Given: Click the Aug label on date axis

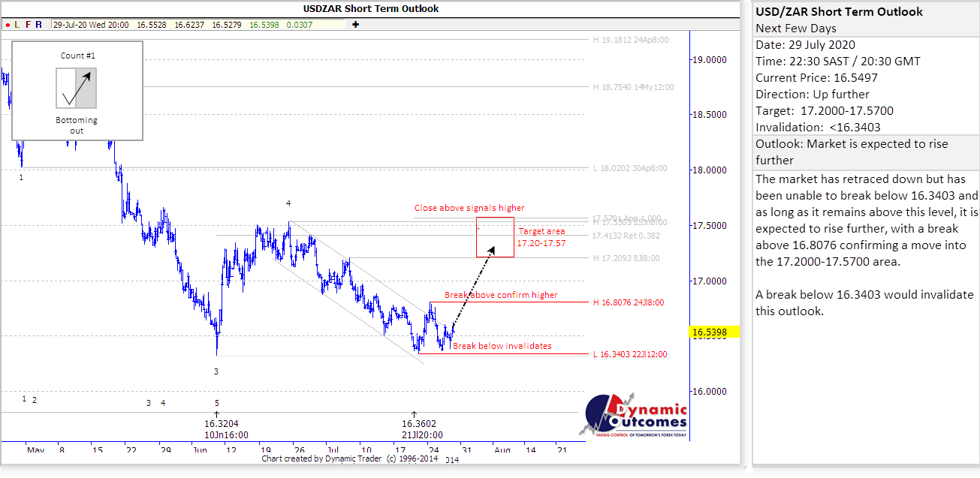Looking at the screenshot, I should coord(502,450).
